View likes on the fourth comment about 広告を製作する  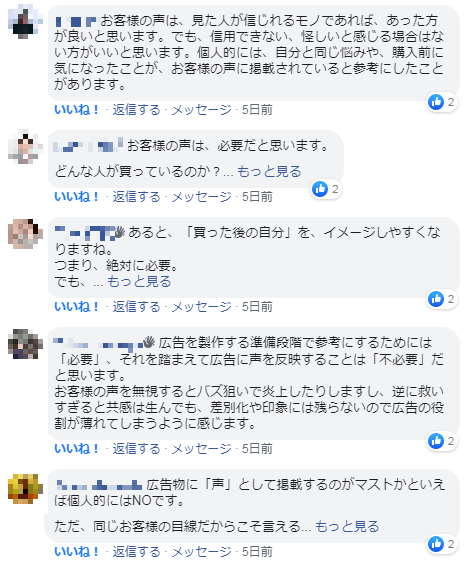pos(441,441)
